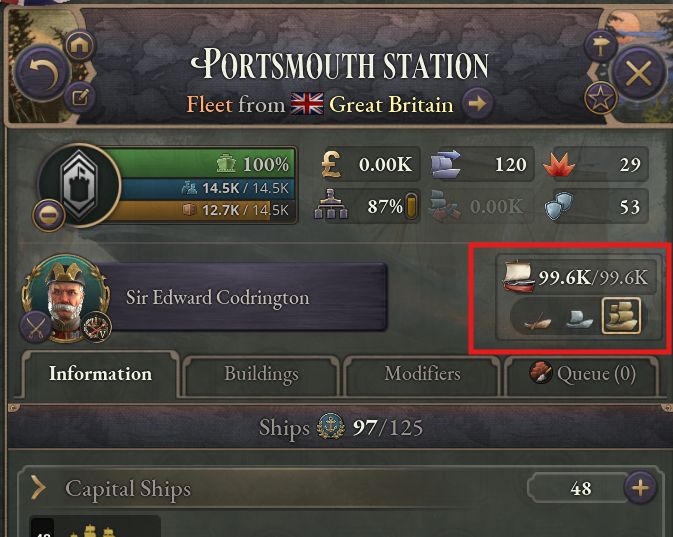Go to the home screen icon
This screenshot has width=673, height=537.
click(x=79, y=44)
